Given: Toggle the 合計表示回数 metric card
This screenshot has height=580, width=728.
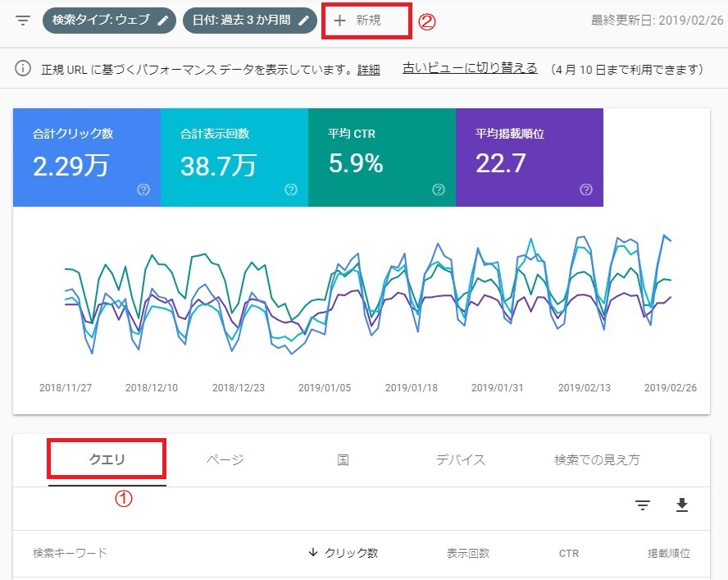Looking at the screenshot, I should click(x=234, y=157).
